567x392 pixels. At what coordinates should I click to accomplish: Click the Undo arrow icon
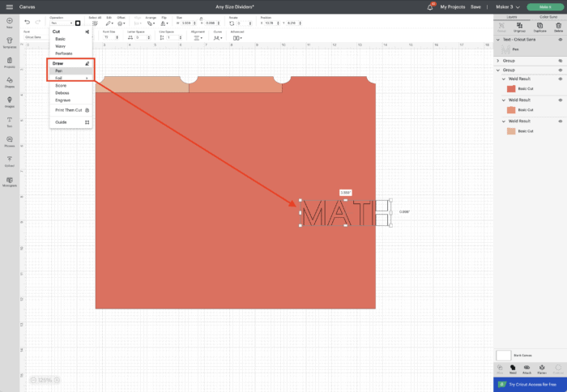pos(28,22)
